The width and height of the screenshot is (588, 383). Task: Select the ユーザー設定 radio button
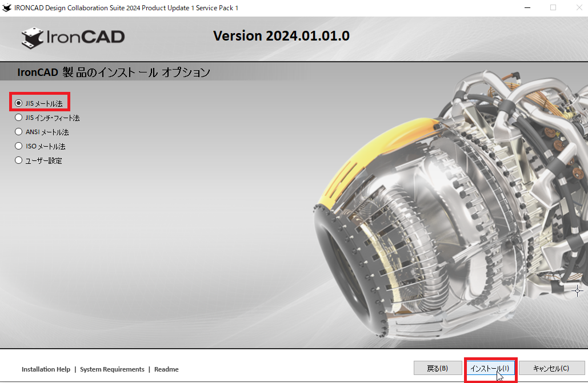point(18,160)
